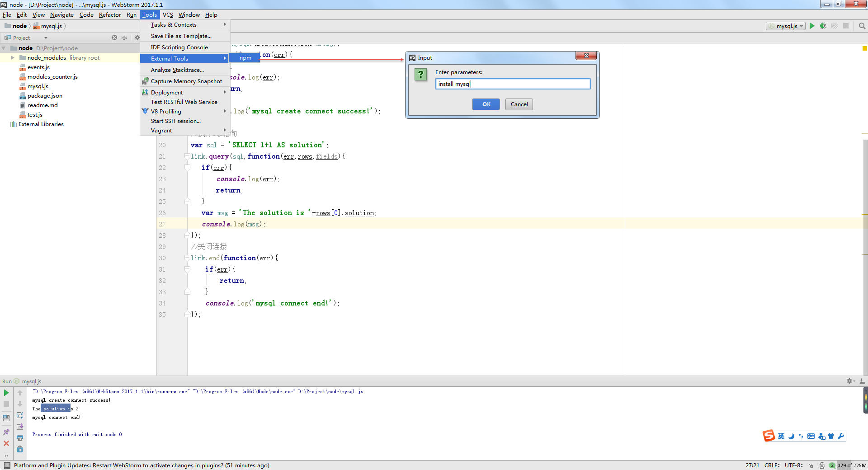
Task: Click the Platform and Plugin Updates message
Action: click(142, 465)
